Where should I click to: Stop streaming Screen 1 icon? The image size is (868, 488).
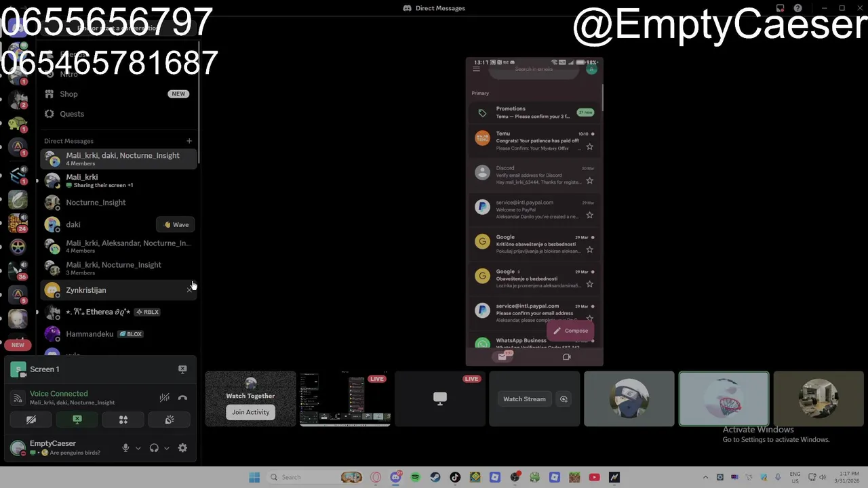pos(182,369)
